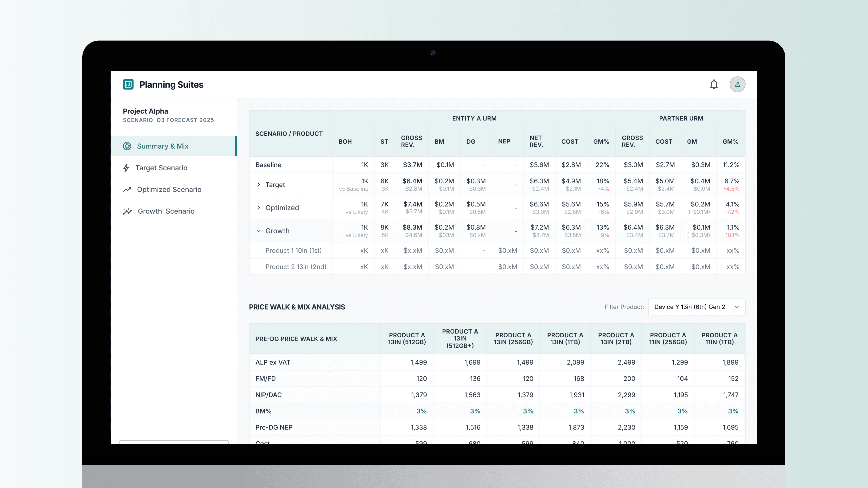Select the Product 1 10in (1st) row

coord(293,250)
